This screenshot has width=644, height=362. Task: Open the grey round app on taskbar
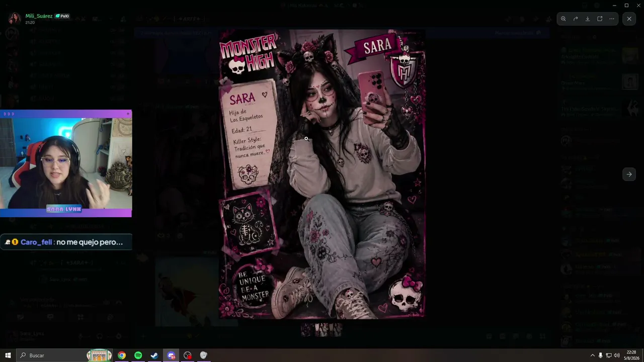point(204,355)
